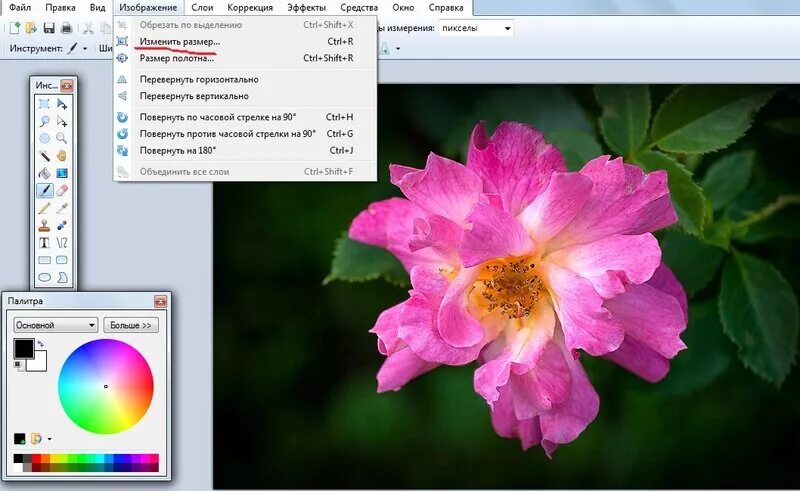The image size is (800, 491).
Task: Open the Вид menu
Action: [x=97, y=8]
